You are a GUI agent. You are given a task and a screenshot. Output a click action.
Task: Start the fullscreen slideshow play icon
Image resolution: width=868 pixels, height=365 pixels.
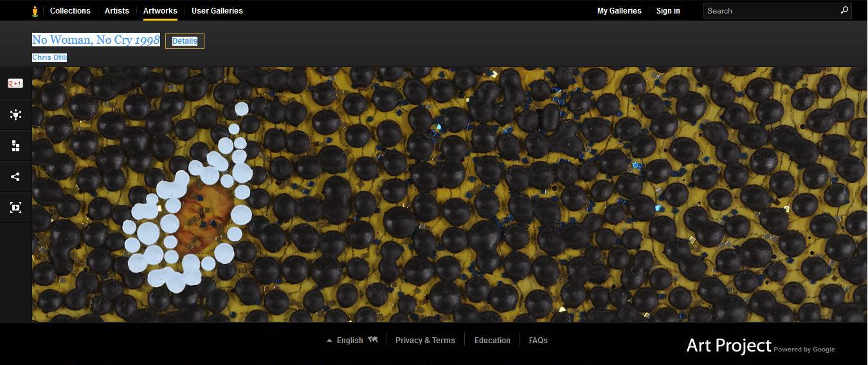coord(15,207)
